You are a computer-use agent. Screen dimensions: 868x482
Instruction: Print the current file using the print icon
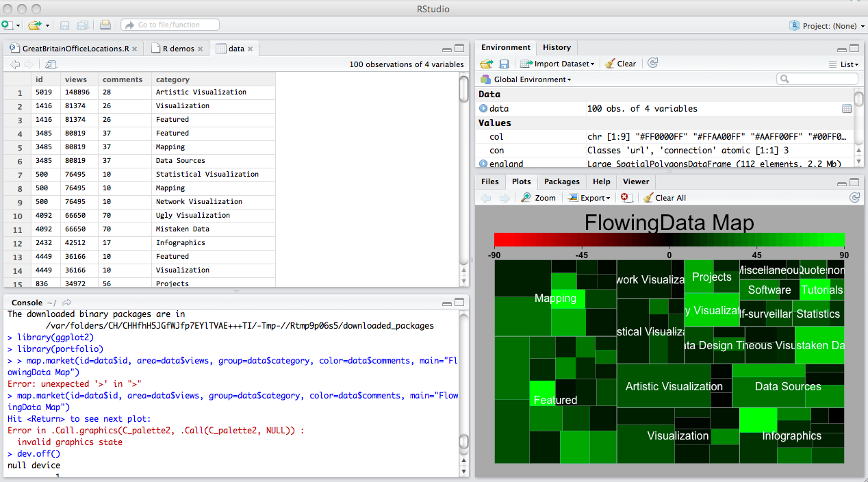click(105, 25)
